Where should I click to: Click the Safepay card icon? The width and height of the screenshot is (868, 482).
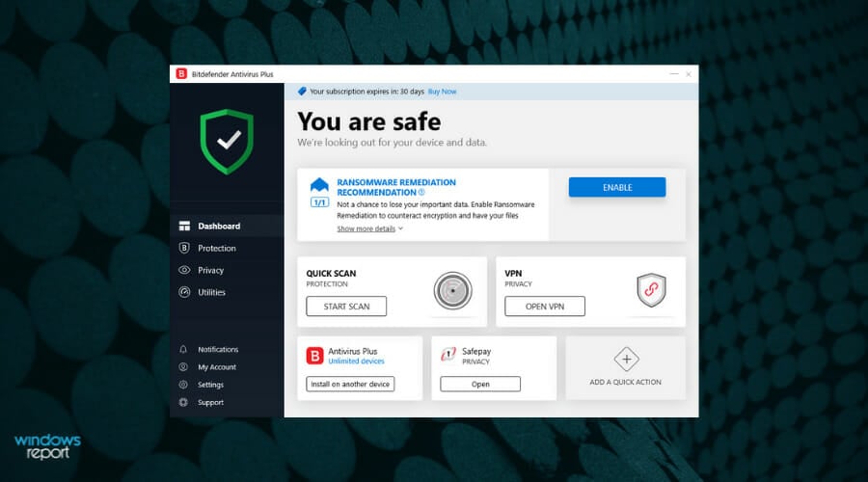point(448,354)
